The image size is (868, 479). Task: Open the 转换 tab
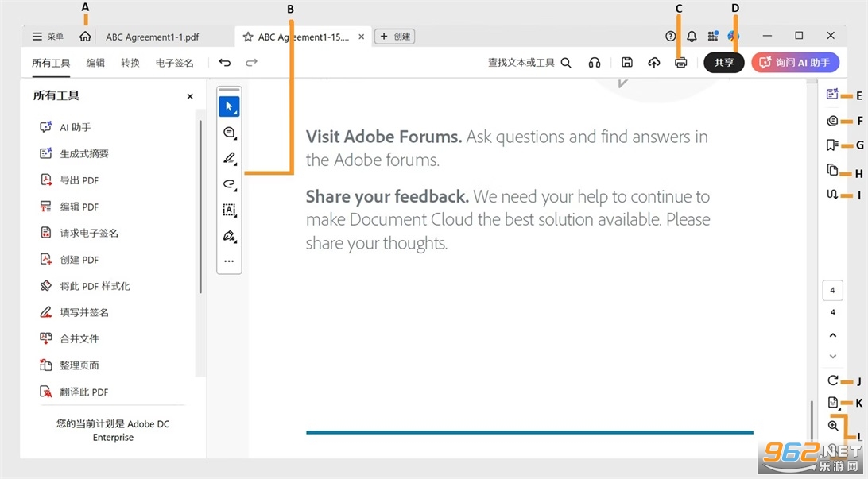click(x=130, y=63)
